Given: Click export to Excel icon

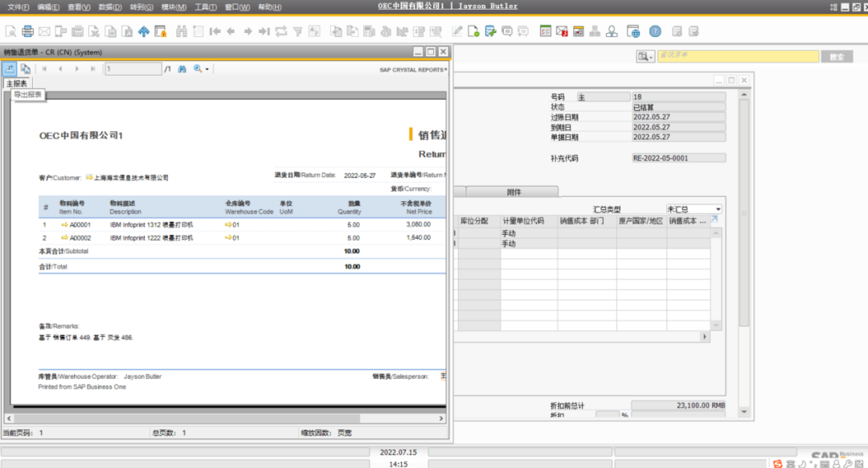Looking at the screenshot, I should tap(94, 31).
